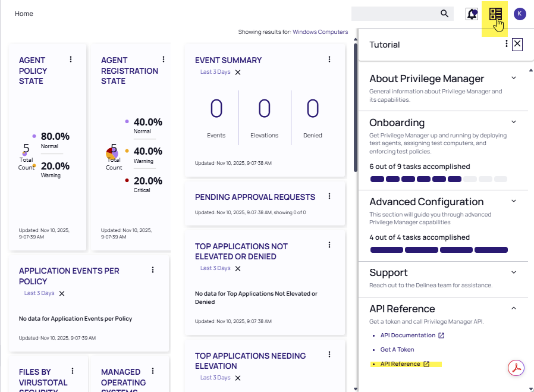Expand the Onboarding section
The height and width of the screenshot is (392, 534).
[x=514, y=122]
